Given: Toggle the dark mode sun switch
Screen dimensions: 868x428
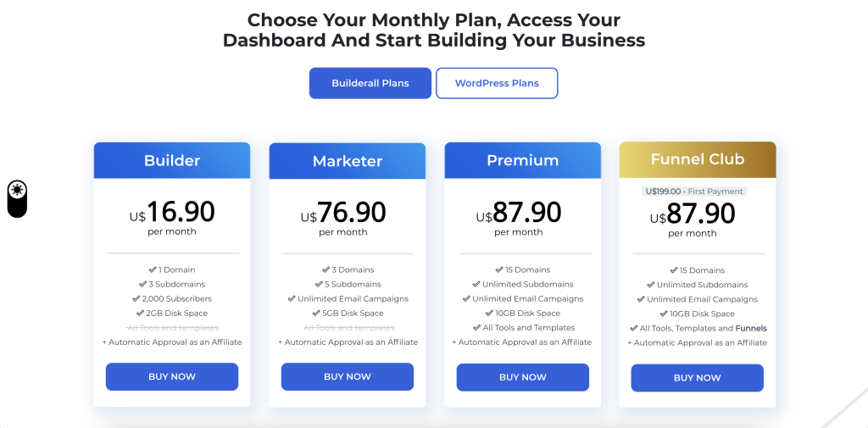Looking at the screenshot, I should pos(17,199).
